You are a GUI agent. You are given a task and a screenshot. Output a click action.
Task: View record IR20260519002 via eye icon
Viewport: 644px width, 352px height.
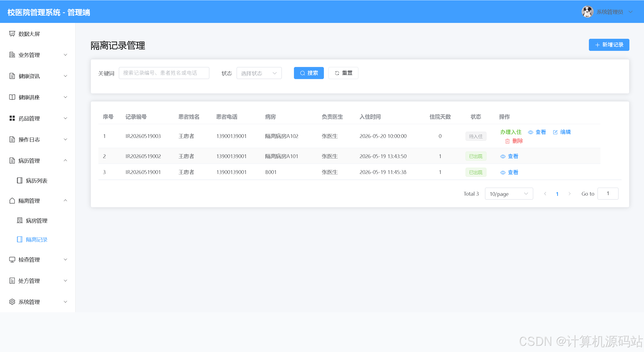point(503,156)
